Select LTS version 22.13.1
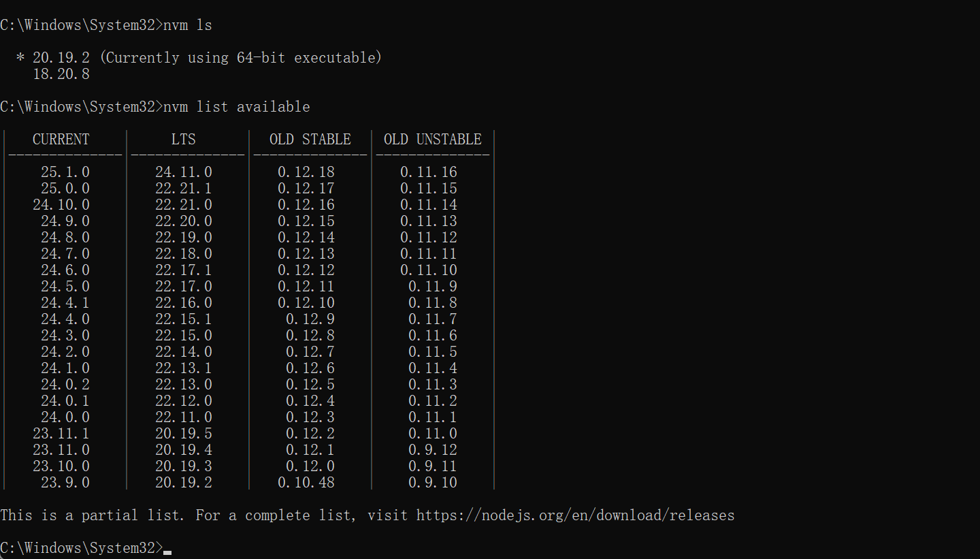Image resolution: width=980 pixels, height=559 pixels. tap(184, 368)
